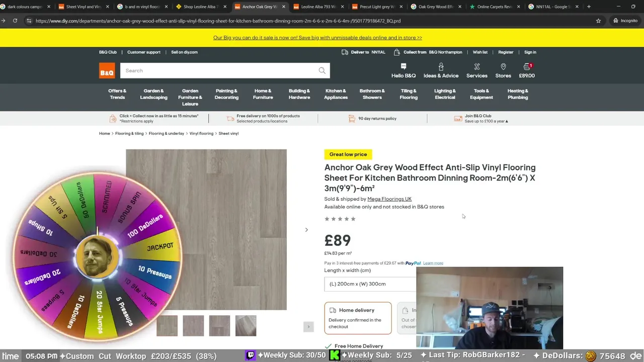Select the Home delivery option

(x=358, y=318)
